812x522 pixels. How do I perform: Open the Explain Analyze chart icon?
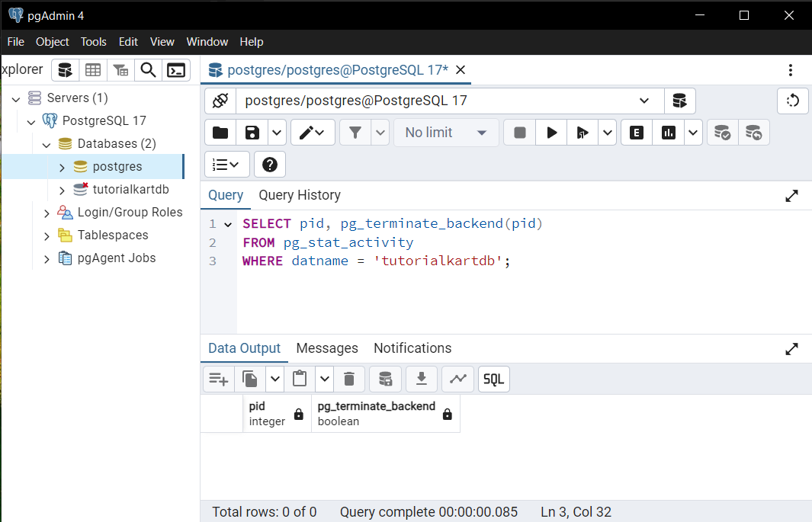669,133
